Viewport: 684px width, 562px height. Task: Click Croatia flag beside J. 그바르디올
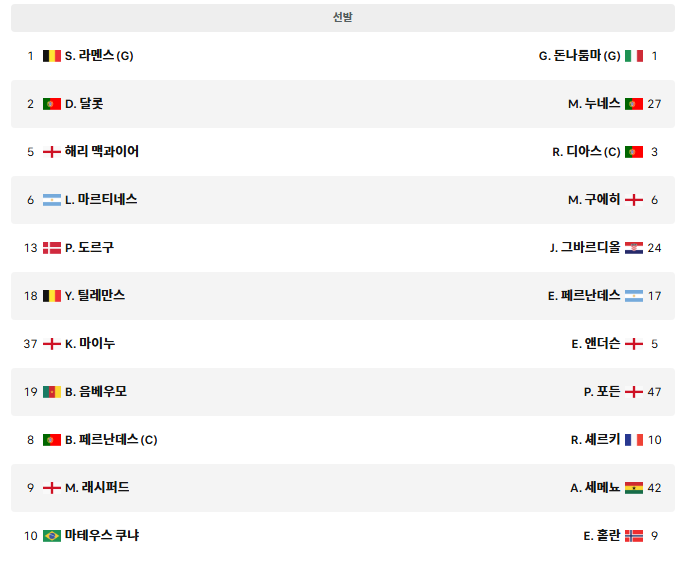tap(633, 248)
